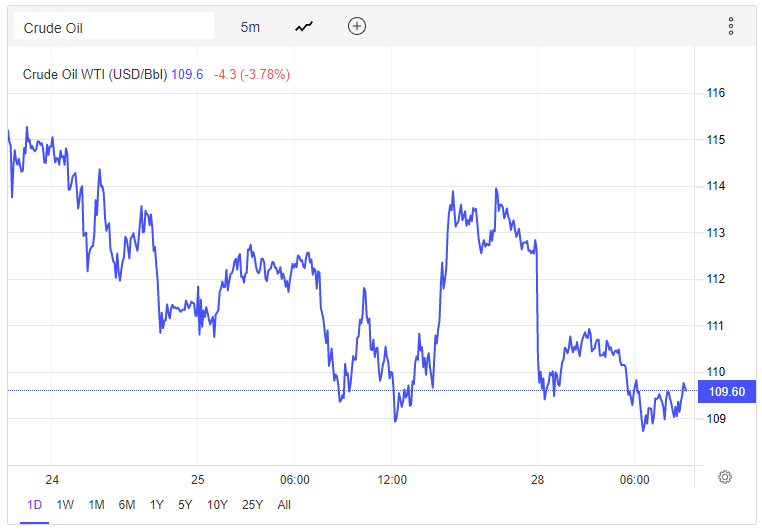Choose the 5Y time range
Viewport: 762px width, 530px height.
tap(186, 505)
